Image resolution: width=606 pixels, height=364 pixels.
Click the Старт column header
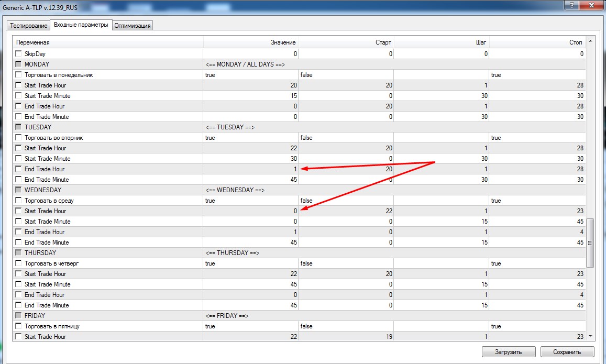[x=346, y=42]
